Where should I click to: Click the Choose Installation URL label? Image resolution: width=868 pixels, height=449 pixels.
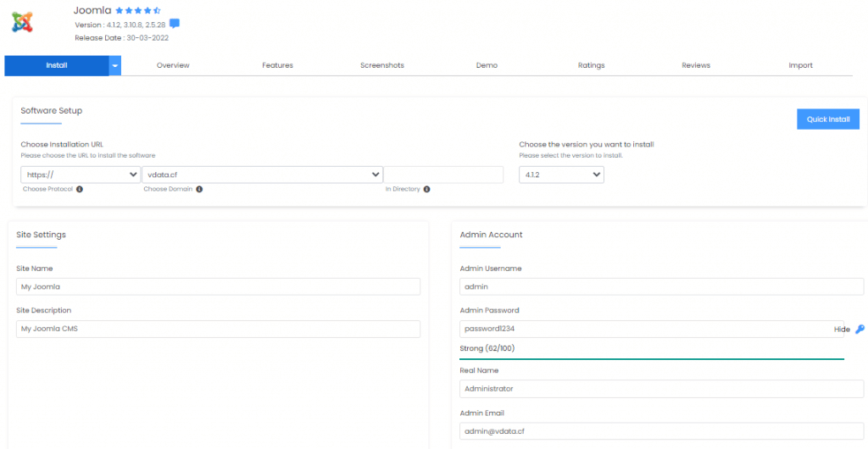click(x=62, y=144)
